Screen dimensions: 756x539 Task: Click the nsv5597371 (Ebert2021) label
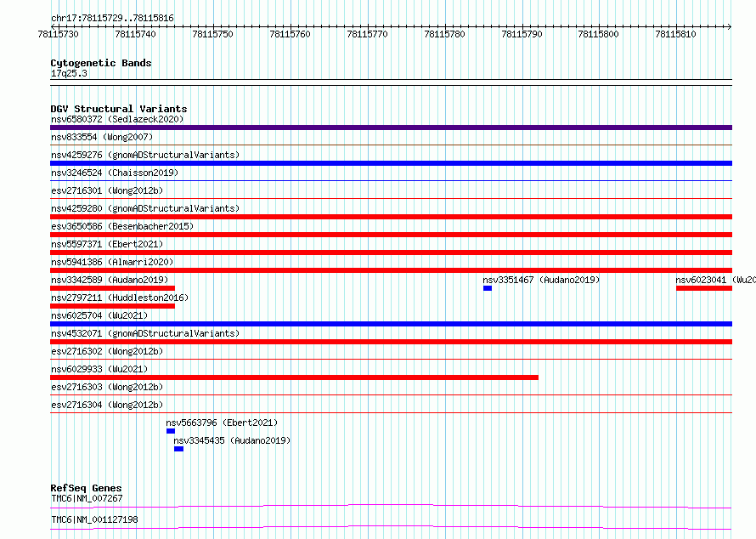[107, 244]
